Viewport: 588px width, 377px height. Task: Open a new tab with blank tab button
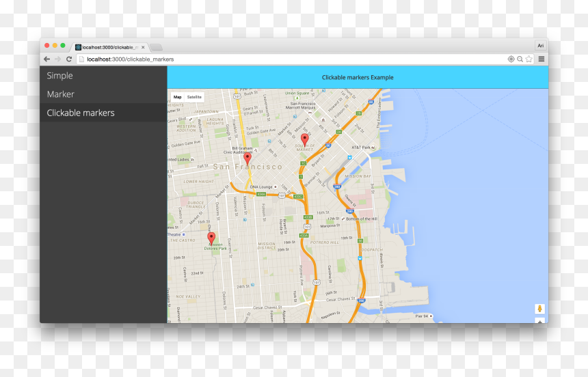pyautogui.click(x=156, y=47)
